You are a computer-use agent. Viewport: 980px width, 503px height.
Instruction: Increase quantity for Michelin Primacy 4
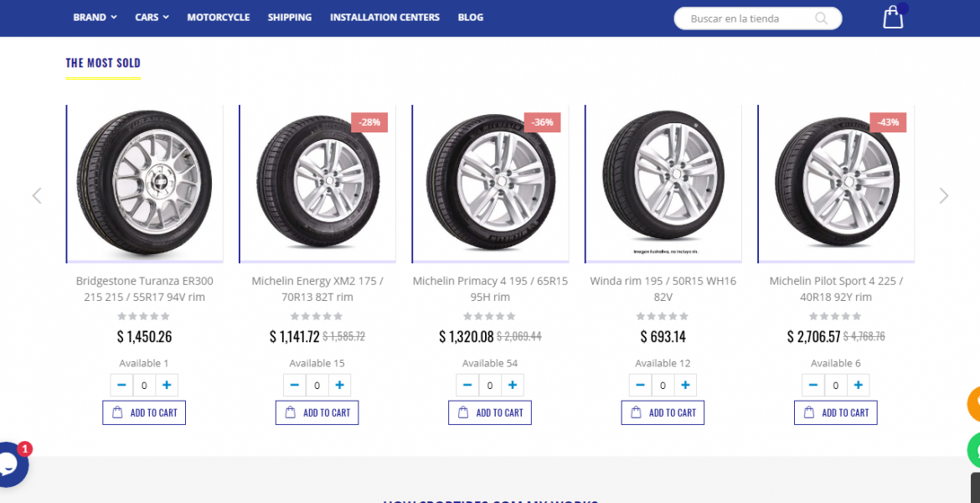(x=513, y=386)
